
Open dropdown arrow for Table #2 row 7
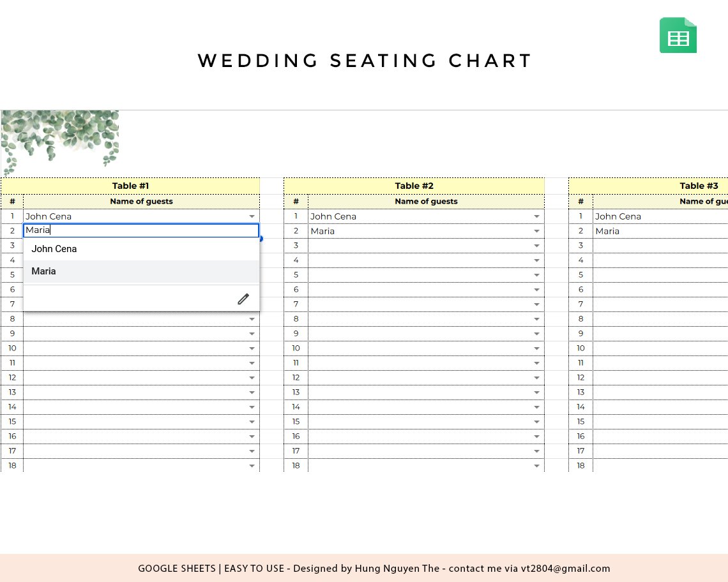coord(536,304)
